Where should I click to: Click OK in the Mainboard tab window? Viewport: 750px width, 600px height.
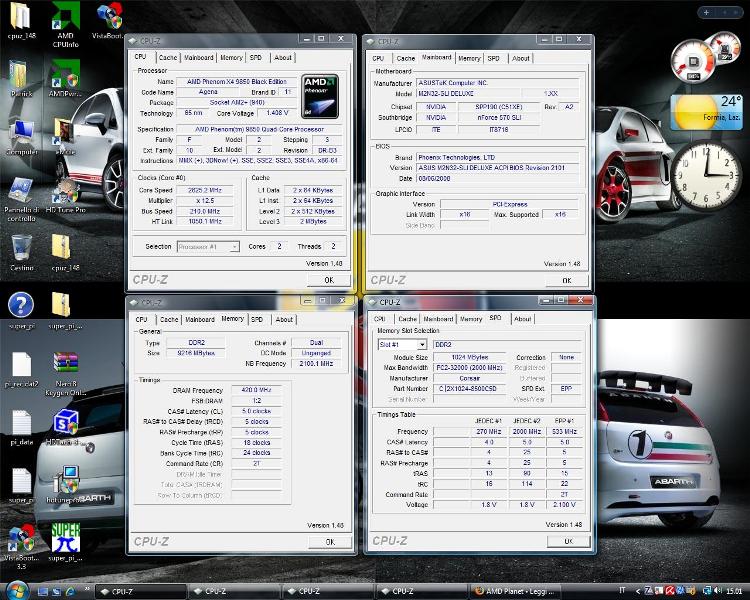pyautogui.click(x=567, y=280)
